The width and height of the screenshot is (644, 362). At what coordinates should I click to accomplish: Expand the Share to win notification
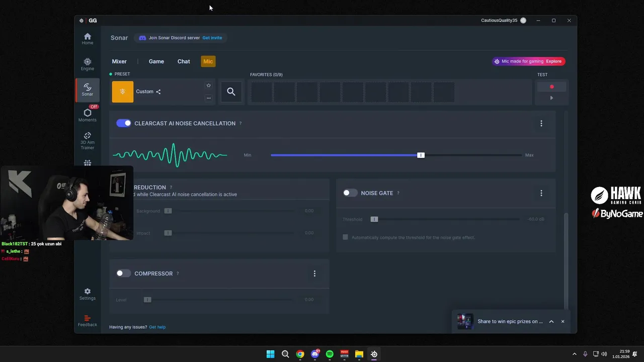click(x=551, y=321)
